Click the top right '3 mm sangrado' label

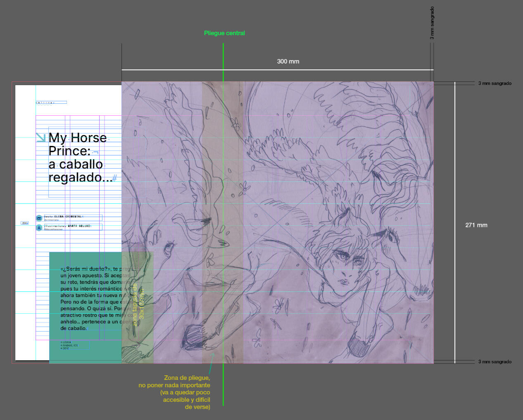coord(494,84)
